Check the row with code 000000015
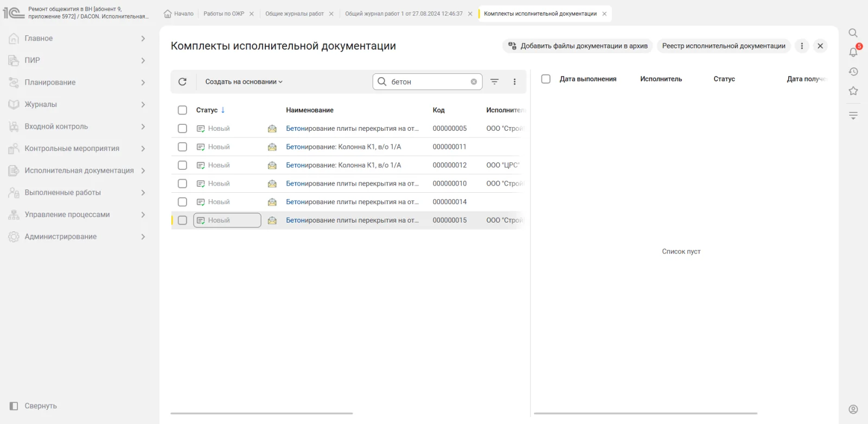This screenshot has width=868, height=424. point(182,220)
